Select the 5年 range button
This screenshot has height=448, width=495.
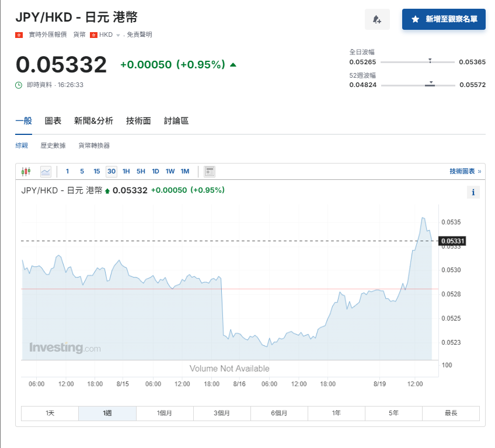(x=393, y=413)
